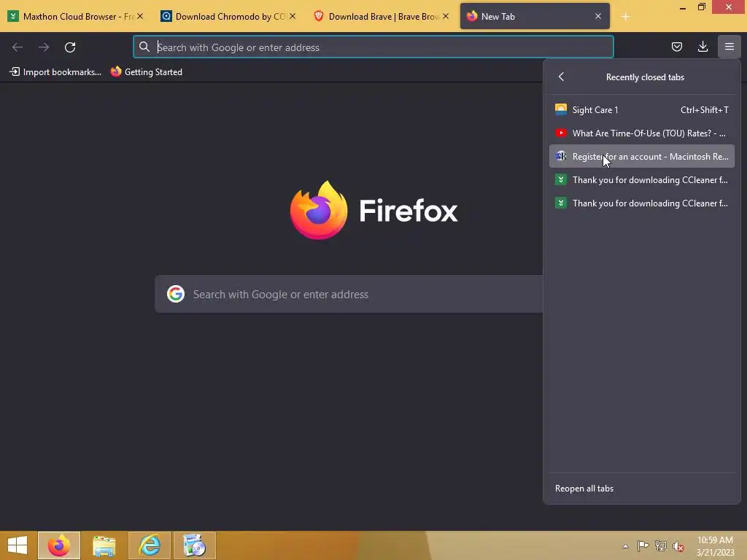Show hidden system tray icons
Viewport: 747px width, 560px height.
(x=625, y=546)
